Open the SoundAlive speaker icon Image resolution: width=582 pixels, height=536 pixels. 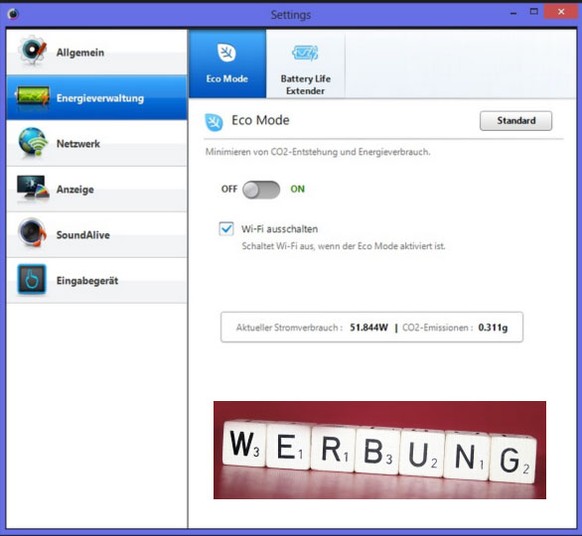tap(32, 233)
